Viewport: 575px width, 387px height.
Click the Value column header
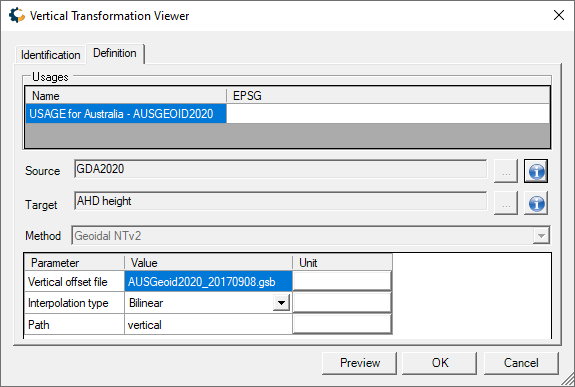pos(208,263)
